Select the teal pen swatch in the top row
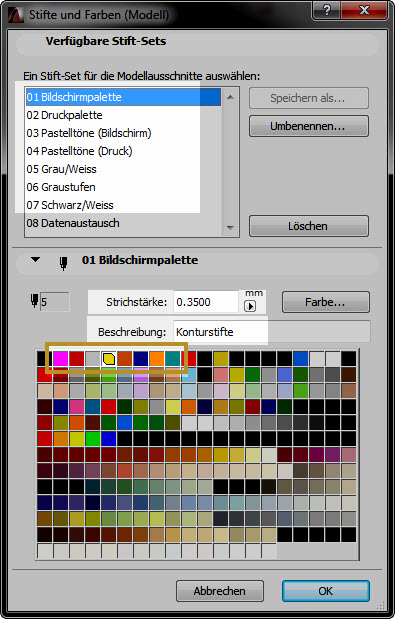Image resolution: width=395 pixels, height=619 pixels. click(173, 359)
